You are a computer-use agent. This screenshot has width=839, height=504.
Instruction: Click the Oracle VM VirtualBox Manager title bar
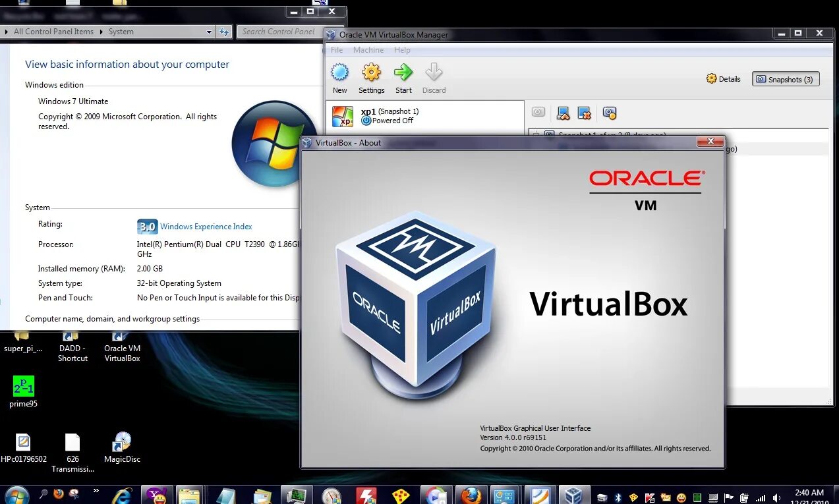tap(547, 34)
